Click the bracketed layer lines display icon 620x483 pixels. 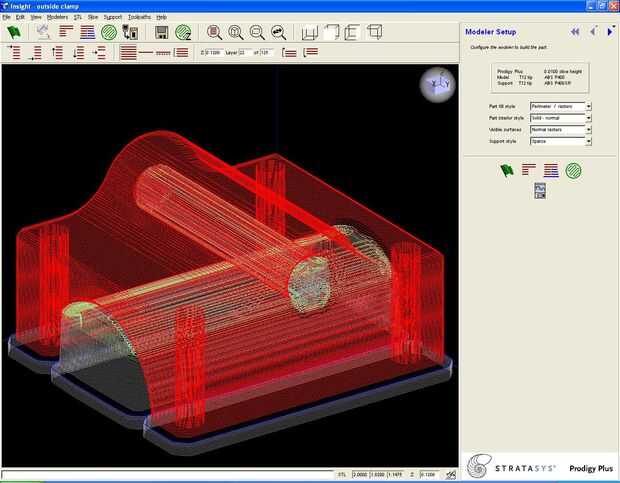pos(181,53)
